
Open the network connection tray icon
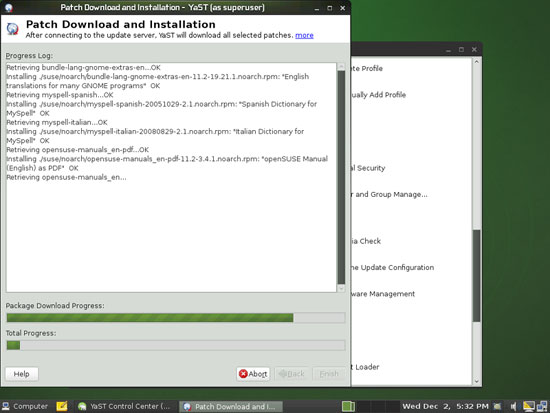[x=542, y=406]
